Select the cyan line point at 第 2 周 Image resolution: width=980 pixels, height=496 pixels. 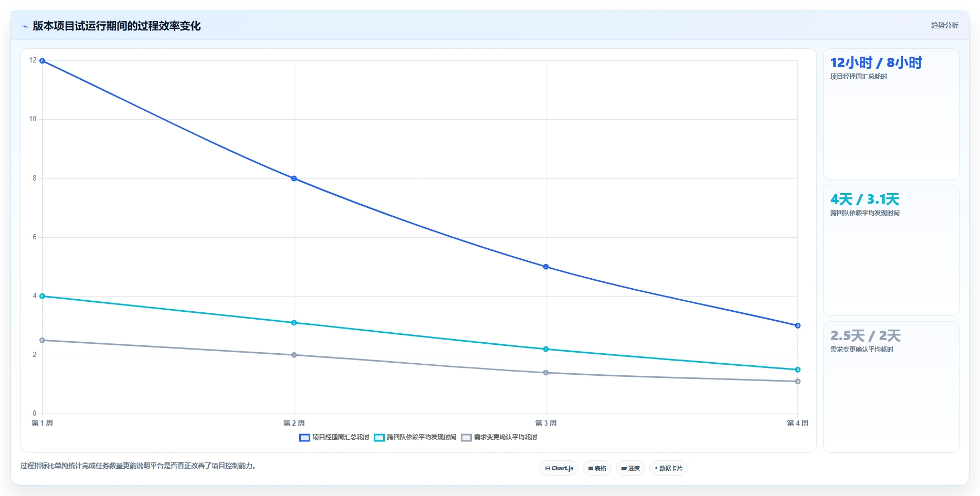(x=294, y=323)
